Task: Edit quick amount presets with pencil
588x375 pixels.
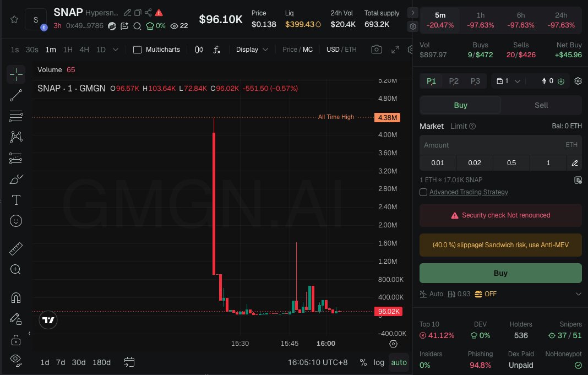Action: (574, 163)
